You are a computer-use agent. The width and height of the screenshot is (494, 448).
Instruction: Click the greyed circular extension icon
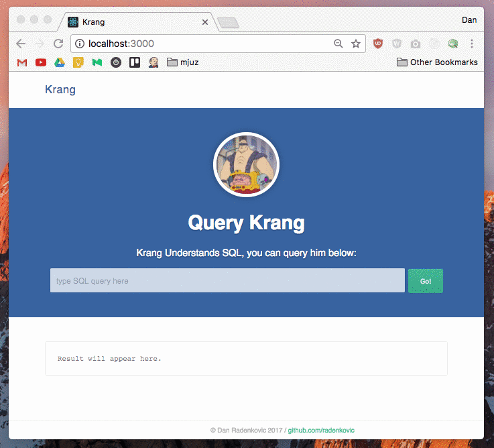tap(434, 44)
